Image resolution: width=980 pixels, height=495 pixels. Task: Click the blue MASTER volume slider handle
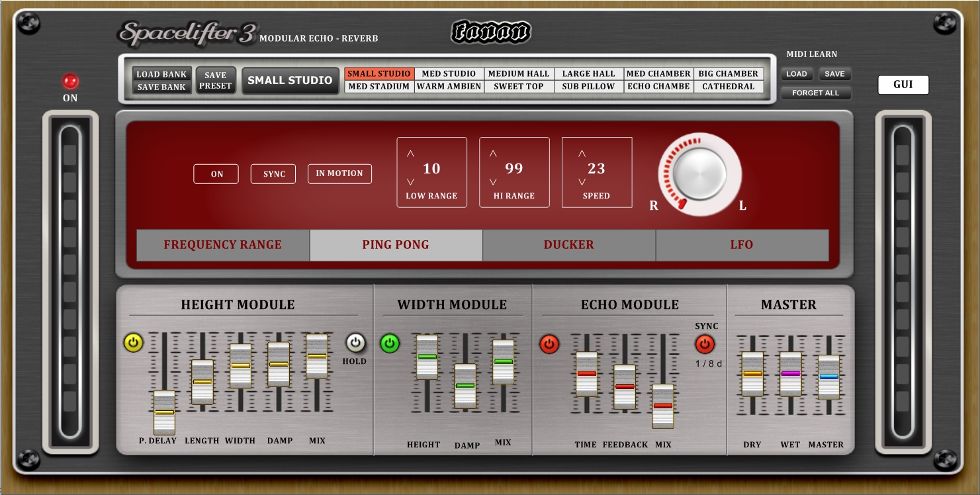tap(828, 377)
